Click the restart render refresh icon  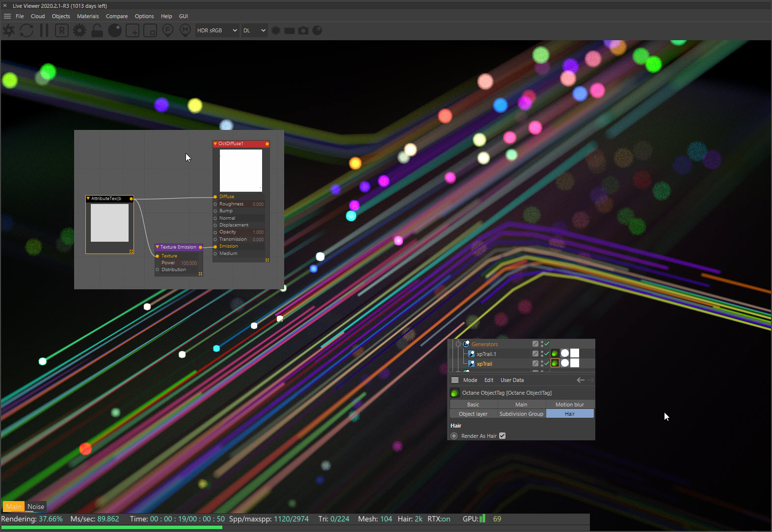tap(27, 30)
